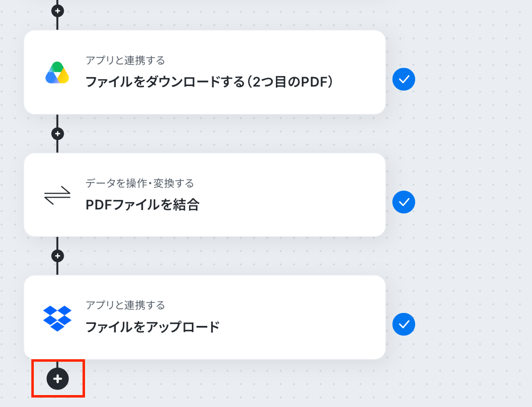Viewport: 532px width, 407px height.
Task: Click the ファイルをアップロード title text
Action: tap(153, 327)
